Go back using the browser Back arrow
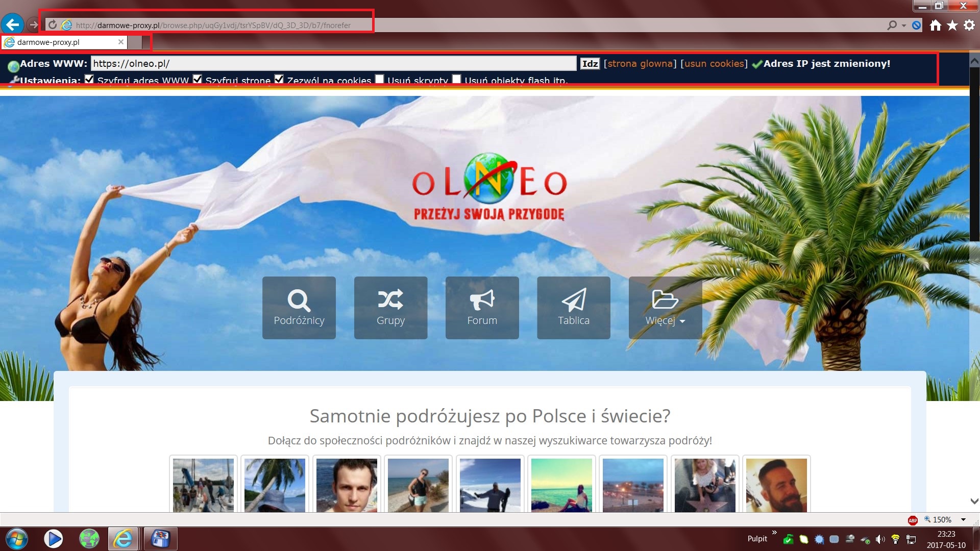This screenshot has height=551, width=980. tap(12, 24)
